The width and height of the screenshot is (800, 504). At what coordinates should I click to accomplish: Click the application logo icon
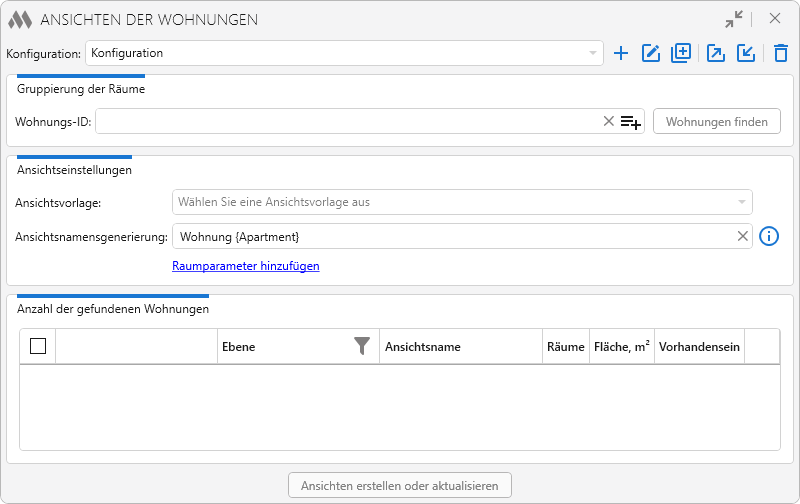(x=20, y=19)
